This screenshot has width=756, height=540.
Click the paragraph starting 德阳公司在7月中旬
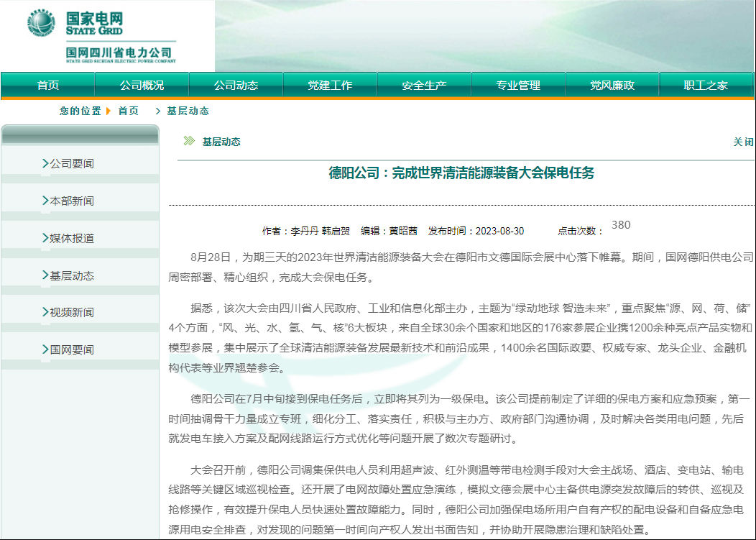[459, 418]
